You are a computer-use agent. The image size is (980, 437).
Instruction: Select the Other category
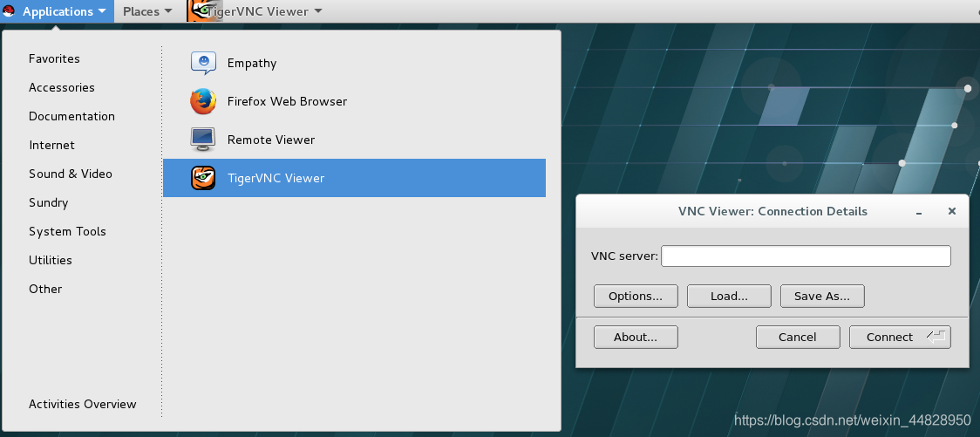(x=45, y=289)
